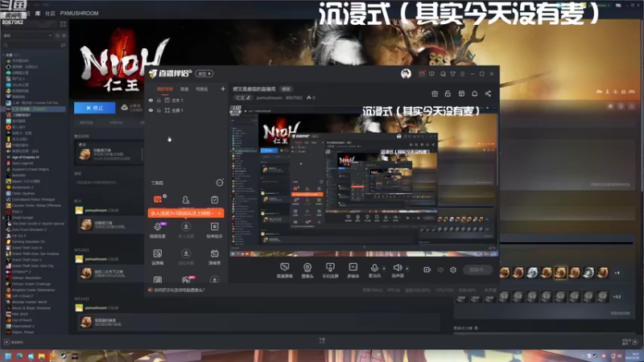Open the share icon above the preview
Screen dimensions: 644x362
click(488, 93)
